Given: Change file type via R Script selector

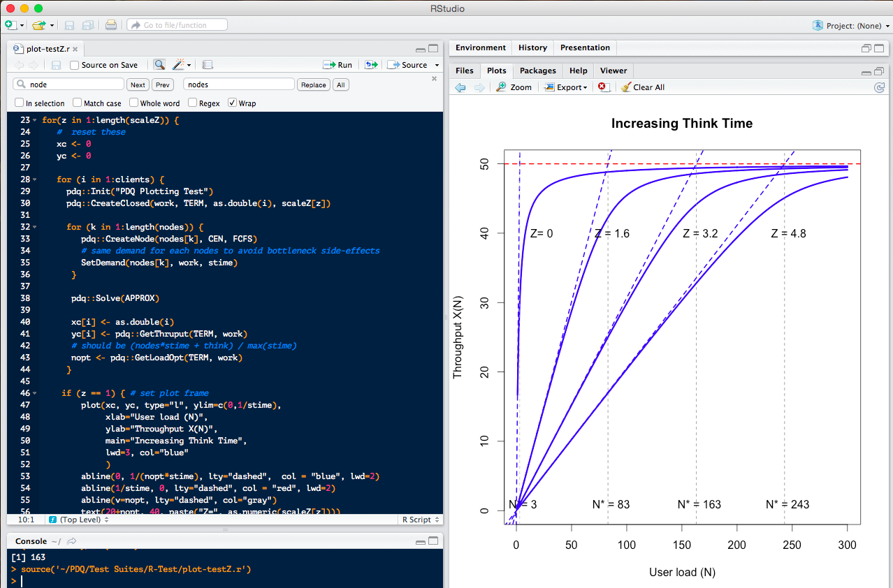Looking at the screenshot, I should point(421,520).
